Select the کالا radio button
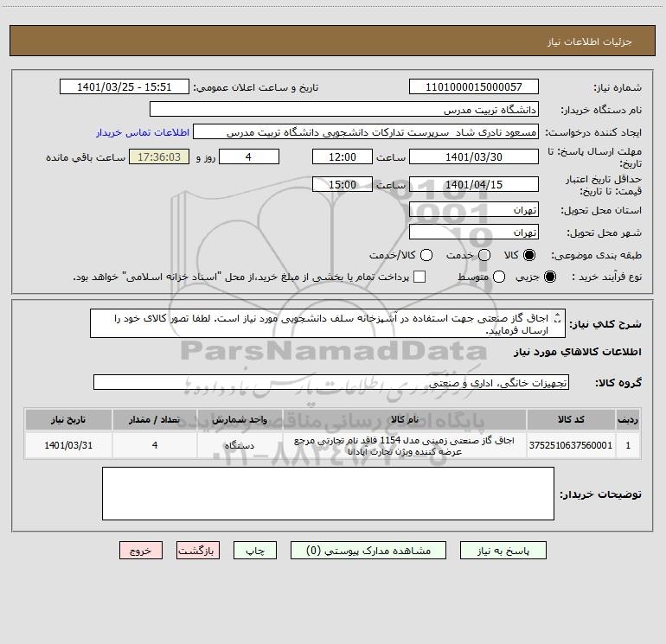The height and width of the screenshot is (644, 666). click(x=529, y=255)
